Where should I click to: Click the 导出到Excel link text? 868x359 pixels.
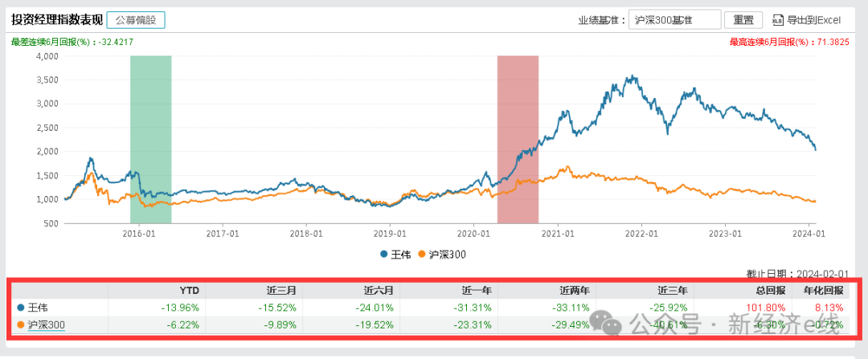813,20
